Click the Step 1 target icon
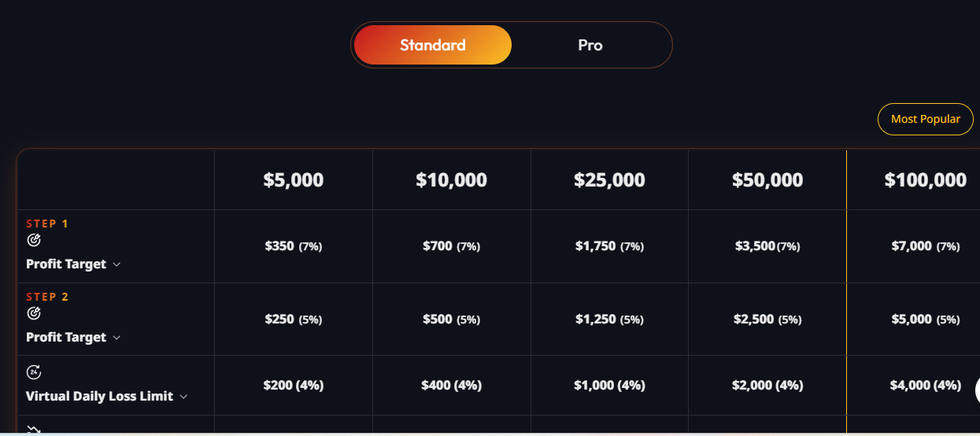Viewport: 980px width, 436px height. (x=33, y=240)
